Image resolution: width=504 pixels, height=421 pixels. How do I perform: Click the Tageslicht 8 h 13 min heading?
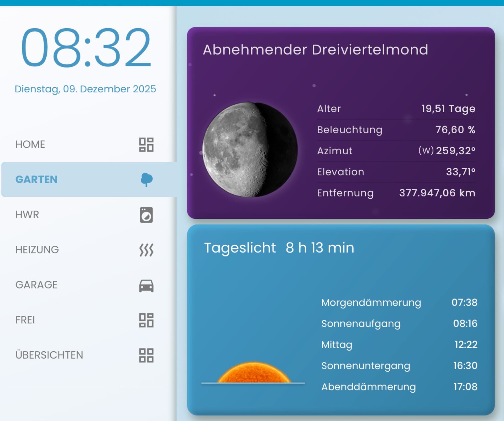(279, 248)
